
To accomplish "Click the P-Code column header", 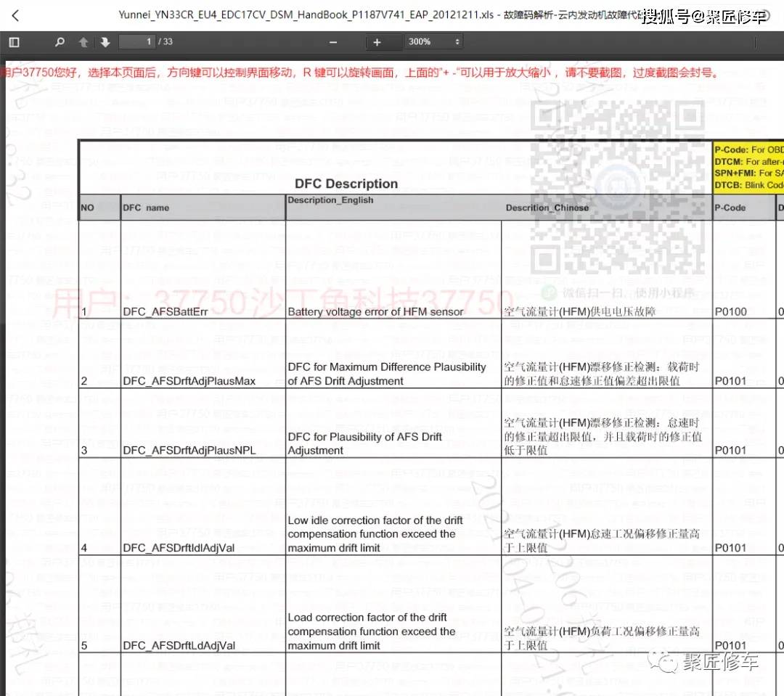I will click(730, 208).
